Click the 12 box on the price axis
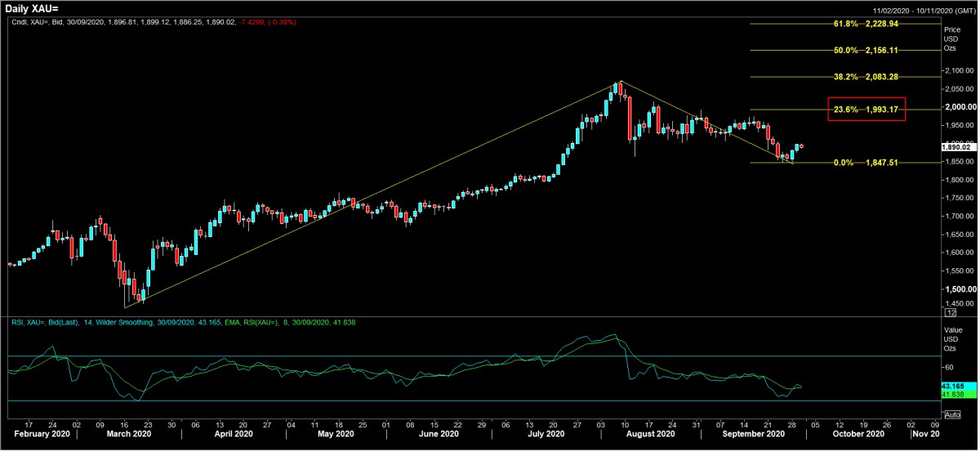 951,312
